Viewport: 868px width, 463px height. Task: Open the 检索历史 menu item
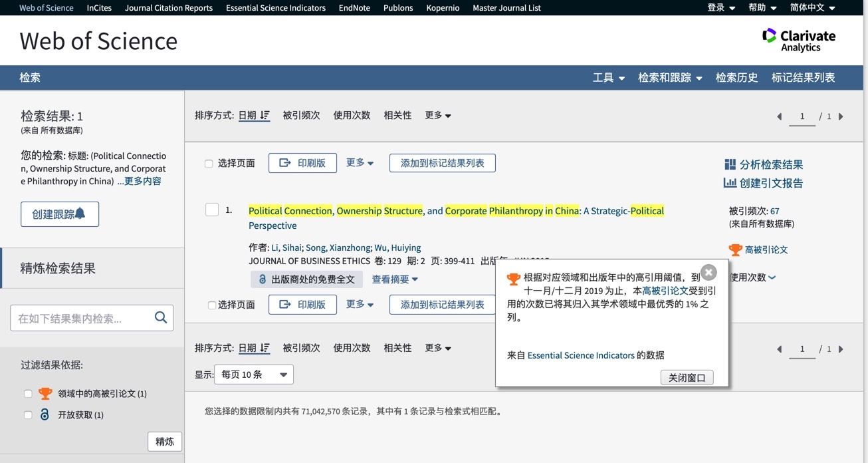pos(736,78)
